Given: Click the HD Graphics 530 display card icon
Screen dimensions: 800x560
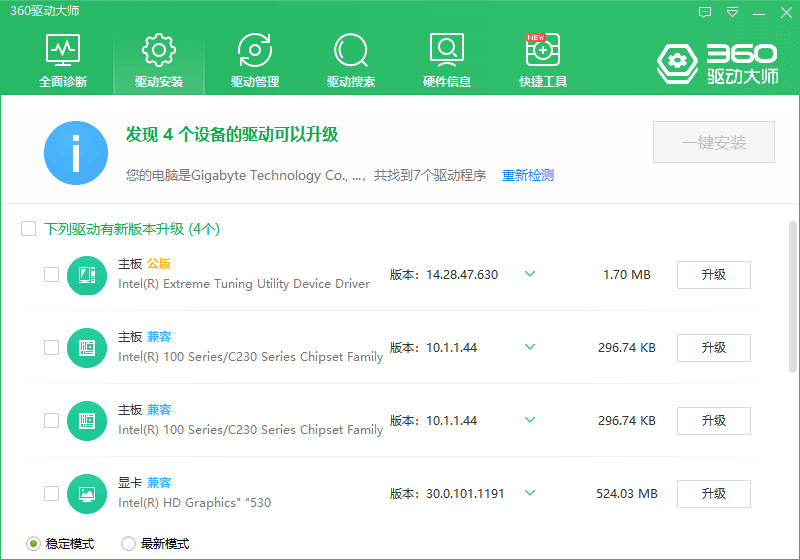Looking at the screenshot, I should (87, 494).
